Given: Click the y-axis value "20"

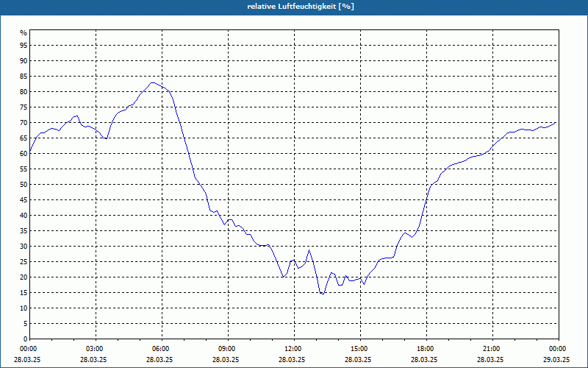Looking at the screenshot, I should tap(24, 277).
